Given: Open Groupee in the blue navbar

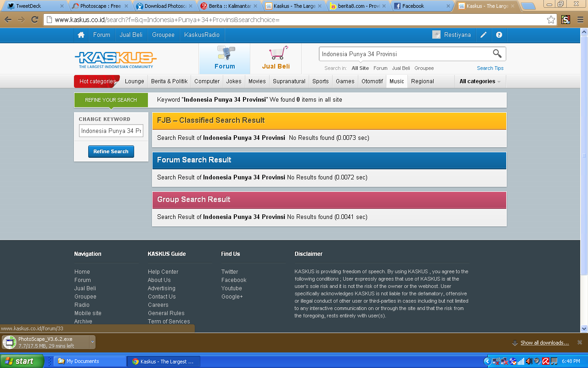Looking at the screenshot, I should pos(164,35).
